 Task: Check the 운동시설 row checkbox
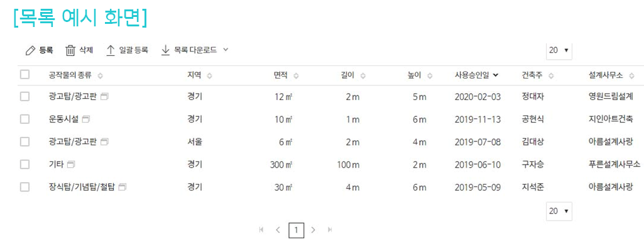(25, 119)
